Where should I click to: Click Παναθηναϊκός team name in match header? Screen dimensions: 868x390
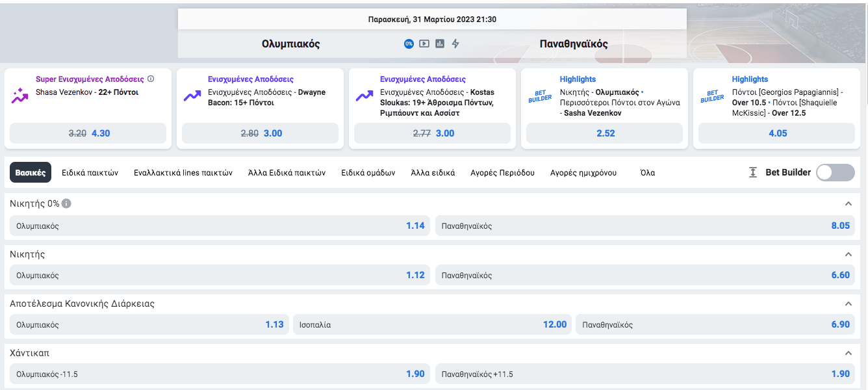(574, 44)
